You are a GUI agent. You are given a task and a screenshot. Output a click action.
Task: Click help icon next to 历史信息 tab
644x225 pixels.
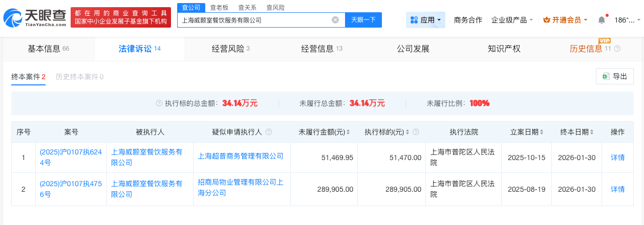[617, 49]
